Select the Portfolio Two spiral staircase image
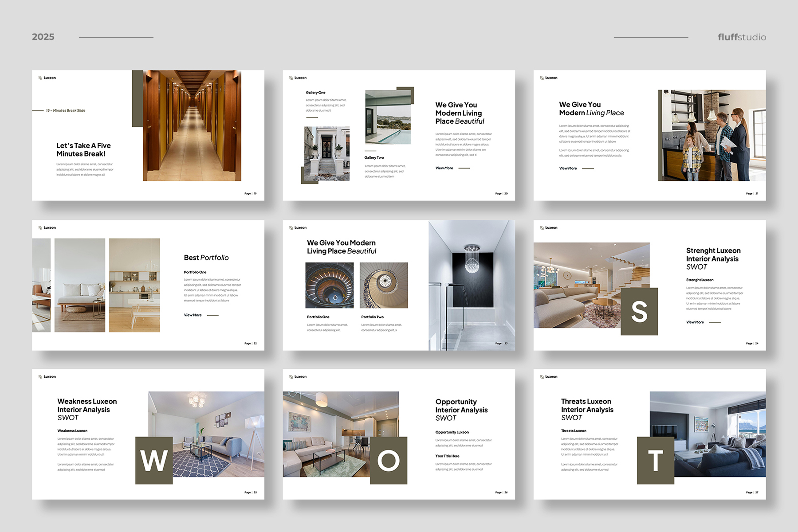The image size is (798, 532). [x=384, y=286]
